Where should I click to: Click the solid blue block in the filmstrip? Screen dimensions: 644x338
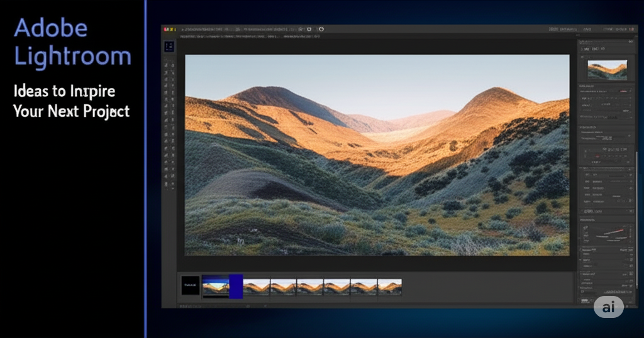click(x=236, y=286)
